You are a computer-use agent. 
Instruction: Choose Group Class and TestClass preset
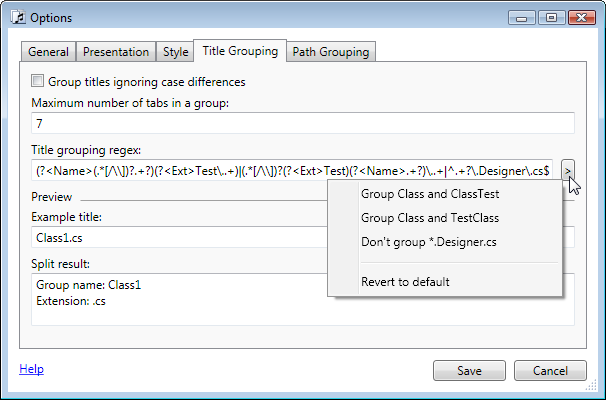click(x=430, y=218)
